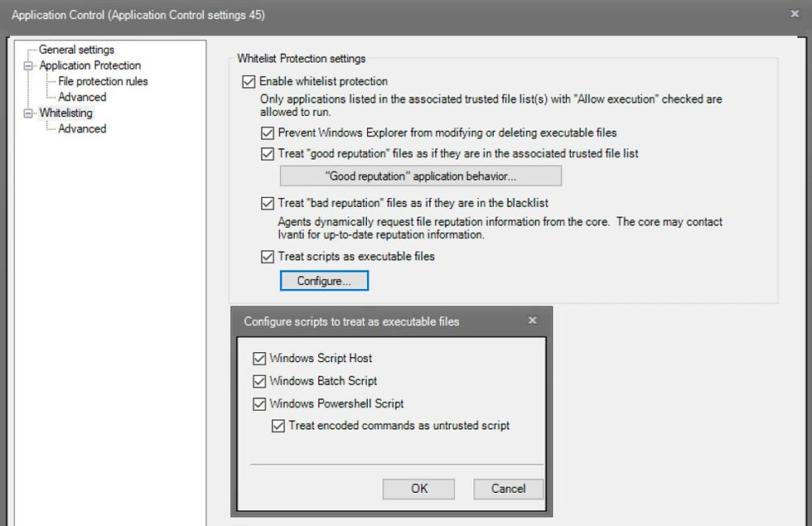The width and height of the screenshot is (812, 526).
Task: Toggle Treat encoded commands as untrusted script
Action: coord(278,426)
